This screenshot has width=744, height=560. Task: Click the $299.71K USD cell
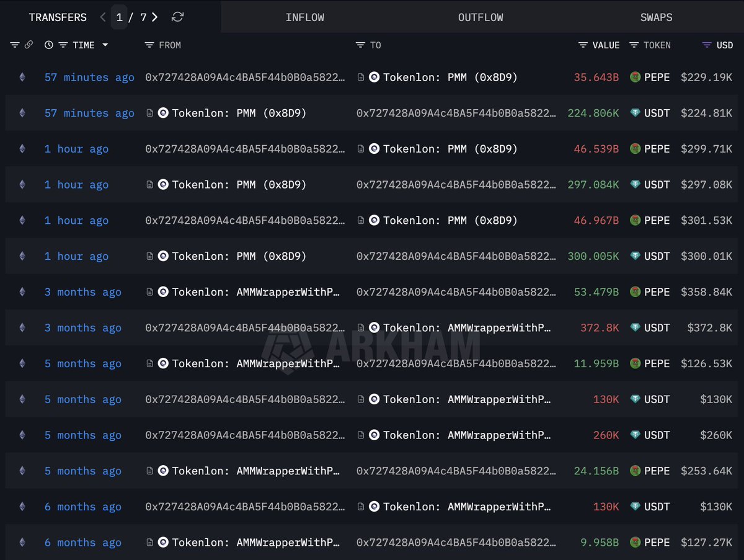(x=706, y=149)
